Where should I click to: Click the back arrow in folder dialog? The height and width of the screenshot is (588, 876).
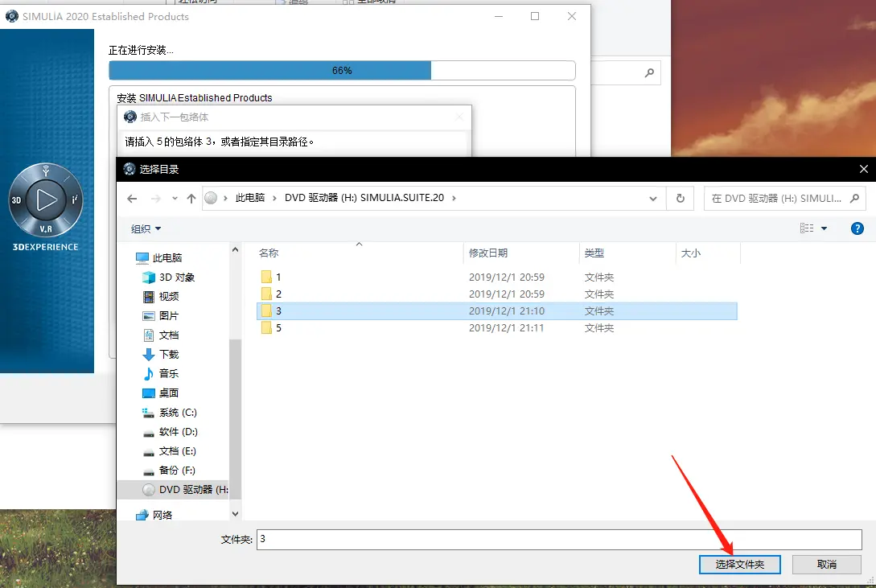(132, 198)
